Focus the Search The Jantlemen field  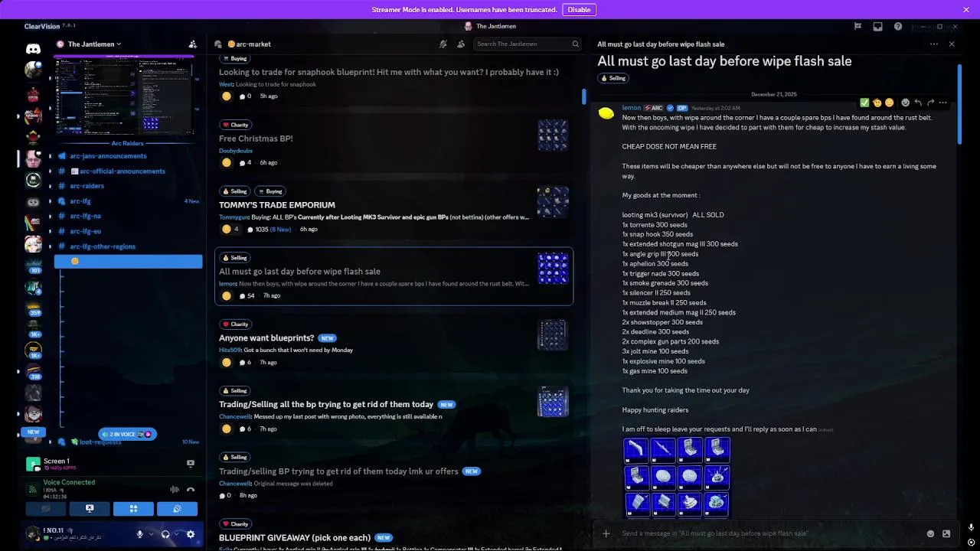tap(528, 44)
